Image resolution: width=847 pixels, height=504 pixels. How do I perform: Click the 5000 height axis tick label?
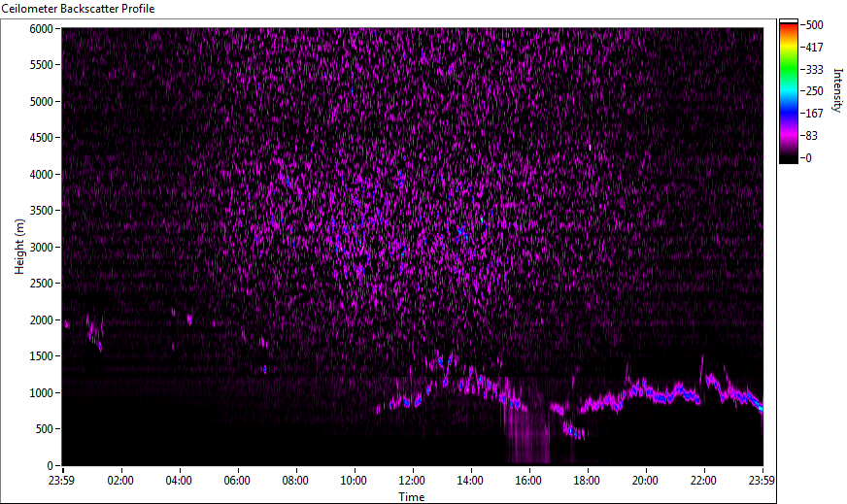click(41, 102)
